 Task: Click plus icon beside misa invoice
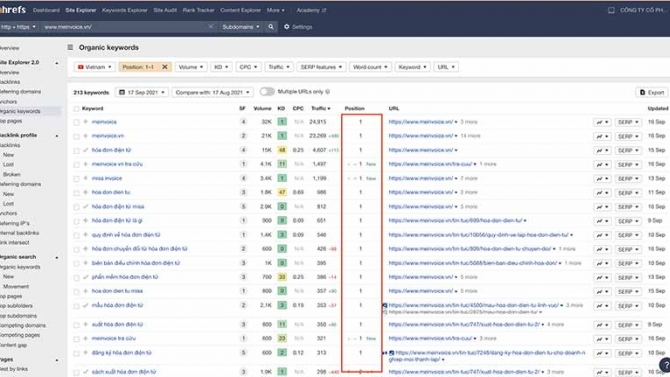[x=85, y=178]
